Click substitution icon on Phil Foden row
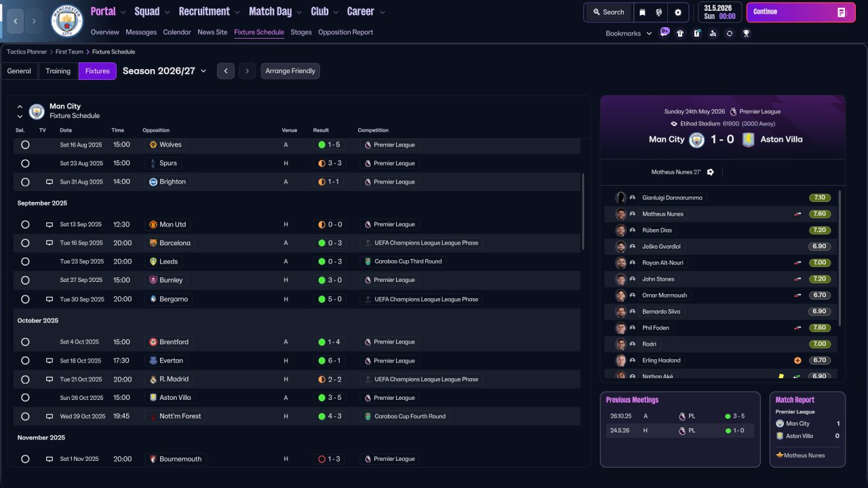 (798, 328)
